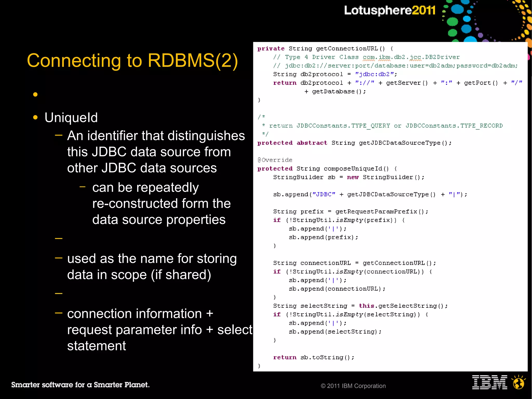Click '© 2011 IBM Corporation' footer text
The image size is (532, 399).
click(x=353, y=386)
